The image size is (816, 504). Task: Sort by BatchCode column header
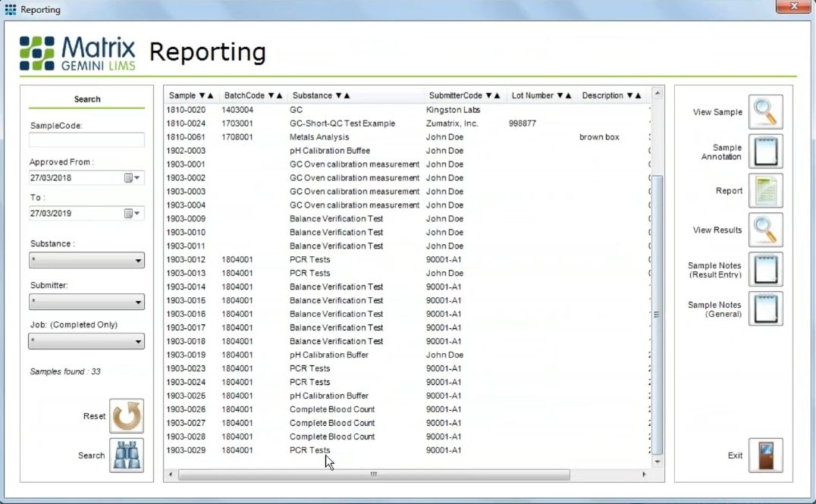click(253, 95)
